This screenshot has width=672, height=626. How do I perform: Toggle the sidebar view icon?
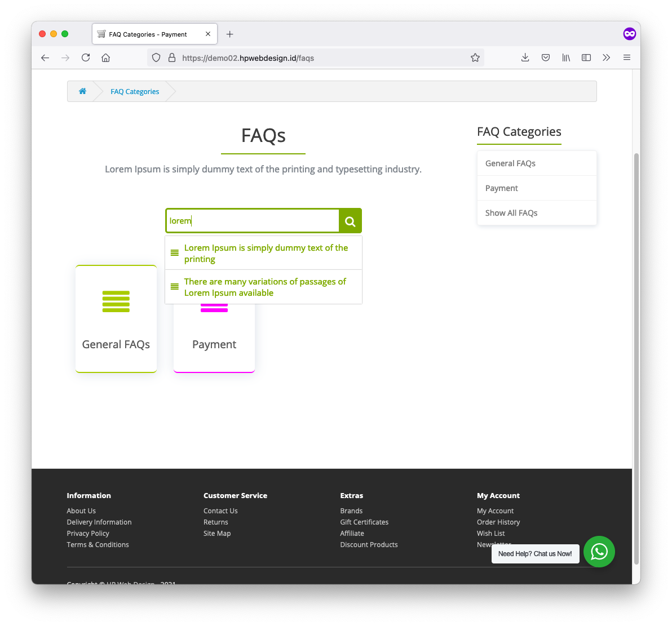[x=586, y=57]
